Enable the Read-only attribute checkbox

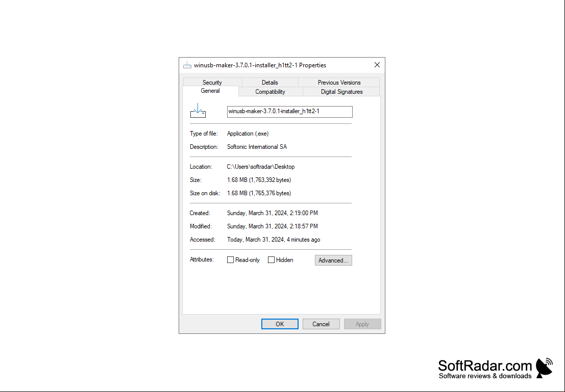(x=230, y=260)
